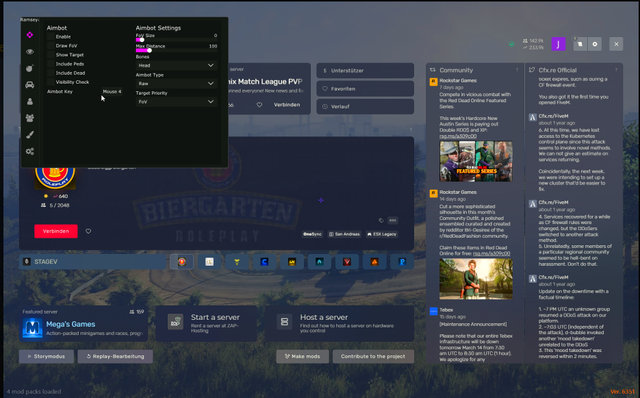Open rsg.ms link in Community Outfit post
Screen dimensions: 640x398
pyautogui.click(x=491, y=253)
